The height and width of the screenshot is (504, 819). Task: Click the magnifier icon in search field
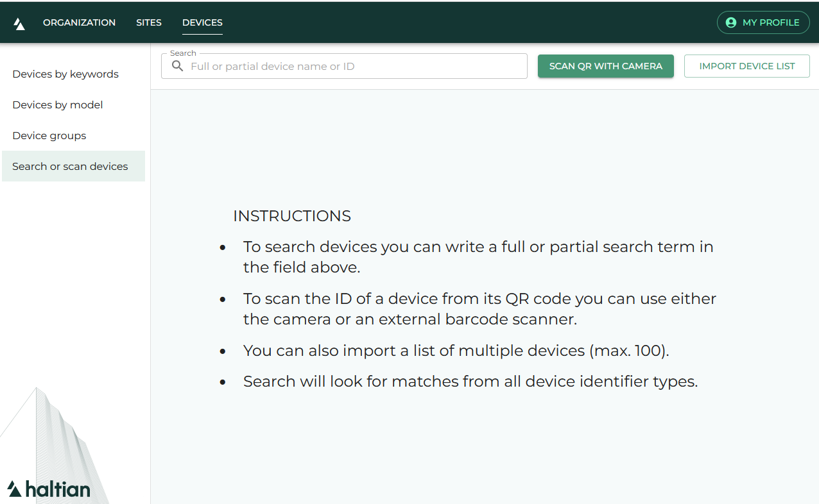coord(178,66)
